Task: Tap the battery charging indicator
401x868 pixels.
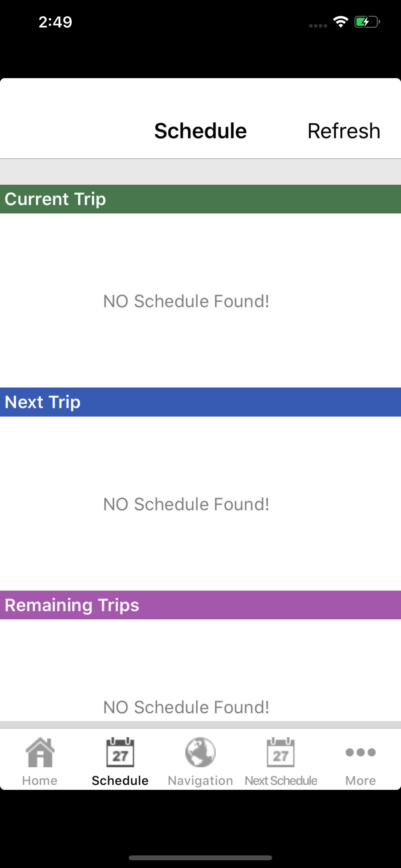Action: [367, 22]
